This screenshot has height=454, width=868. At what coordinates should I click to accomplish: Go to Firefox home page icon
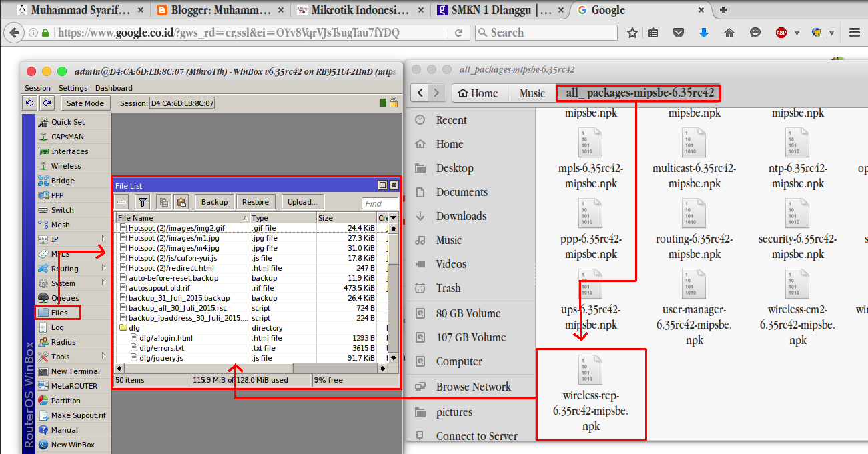pyautogui.click(x=729, y=33)
